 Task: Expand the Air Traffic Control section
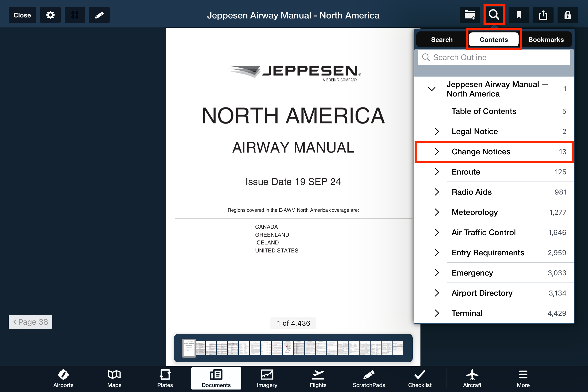[x=437, y=232]
